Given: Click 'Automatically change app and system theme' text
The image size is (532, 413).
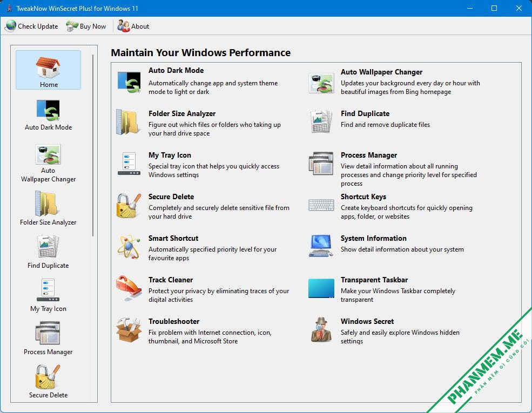Looking at the screenshot, I should click(x=213, y=87).
